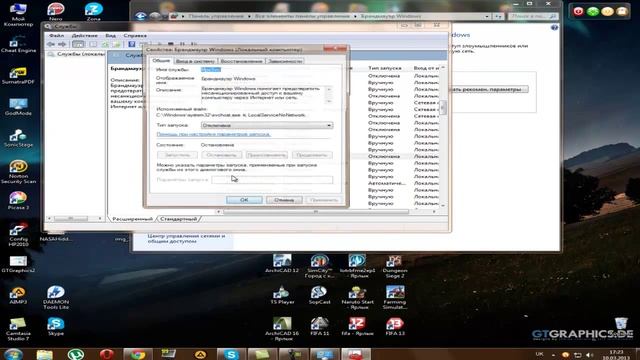Image resolution: width=640 pixels, height=360 pixels.
Task: Click language indicator in system tray
Action: point(539,354)
